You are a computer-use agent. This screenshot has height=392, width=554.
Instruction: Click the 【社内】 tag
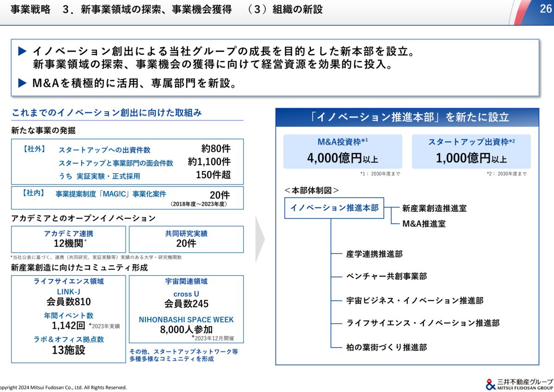pos(33,193)
